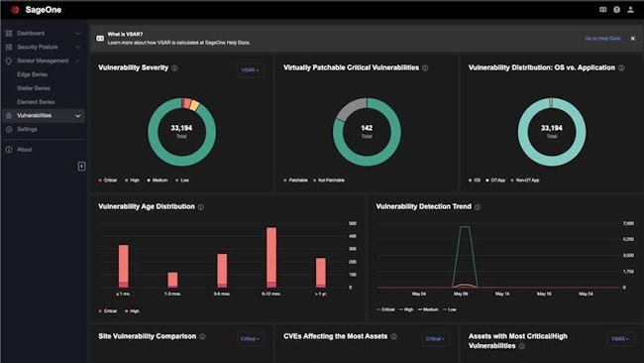Image resolution: width=644 pixels, height=363 pixels.
Task: Expand the Dashboard menu chevron
Action: pyautogui.click(x=77, y=33)
